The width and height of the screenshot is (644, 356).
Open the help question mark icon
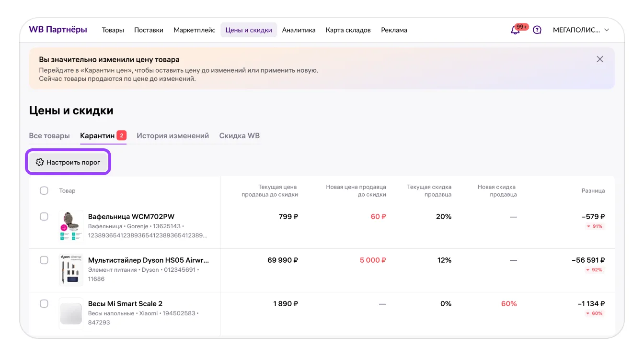(x=537, y=30)
